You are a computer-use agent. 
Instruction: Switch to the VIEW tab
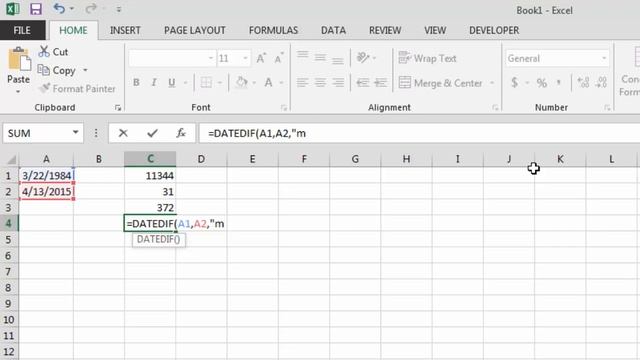435,30
